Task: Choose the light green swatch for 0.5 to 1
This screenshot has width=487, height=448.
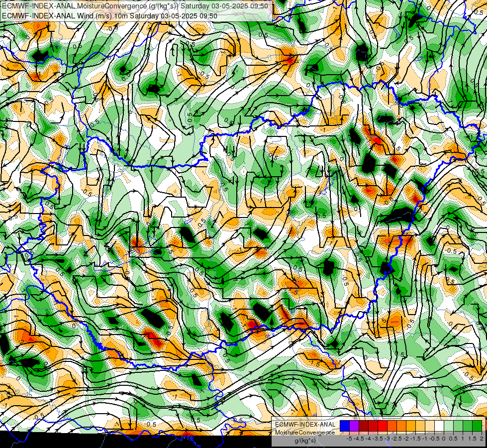Action: point(458,426)
